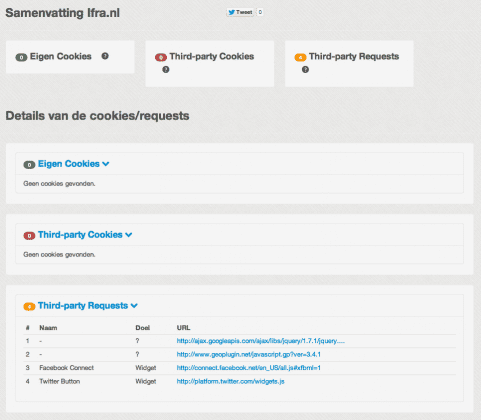
Task: Click the 'Facebook Connect' name cell
Action: pyautogui.click(x=66, y=368)
